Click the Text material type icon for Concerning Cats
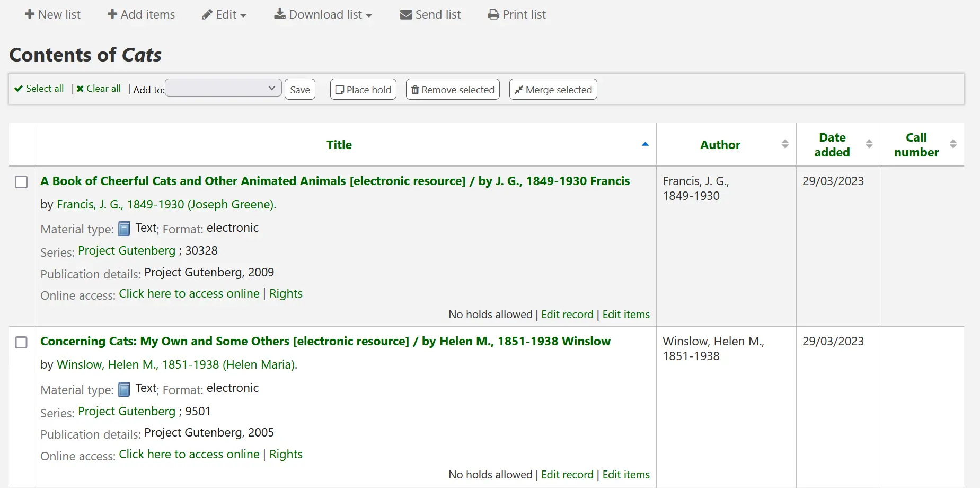The width and height of the screenshot is (980, 488). [124, 389]
